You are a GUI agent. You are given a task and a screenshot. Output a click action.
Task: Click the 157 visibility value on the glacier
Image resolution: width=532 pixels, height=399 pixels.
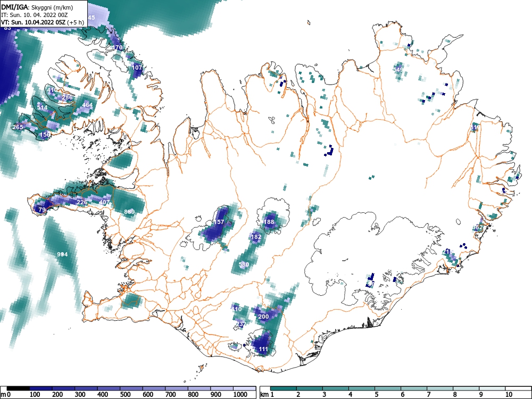point(219,222)
